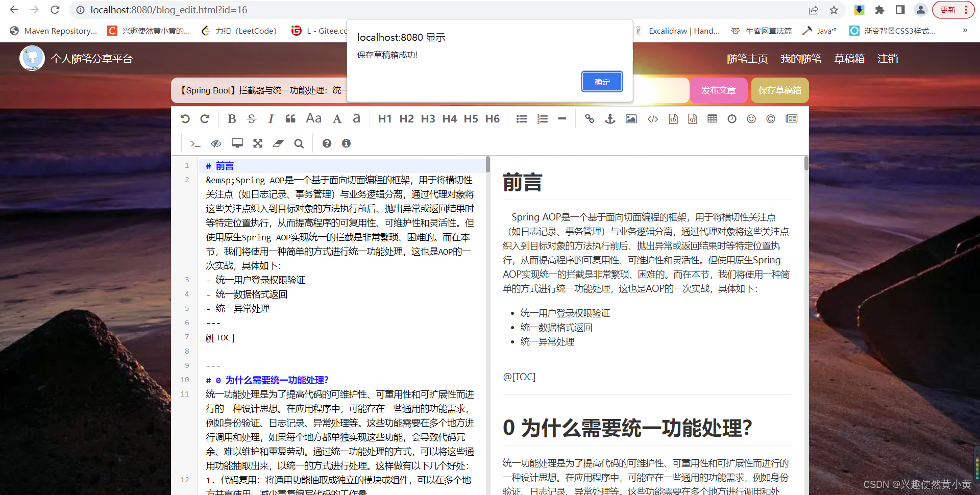Viewport: 980px width, 495px height.
Task: Open Maven Repository bookmark
Action: [x=53, y=31]
